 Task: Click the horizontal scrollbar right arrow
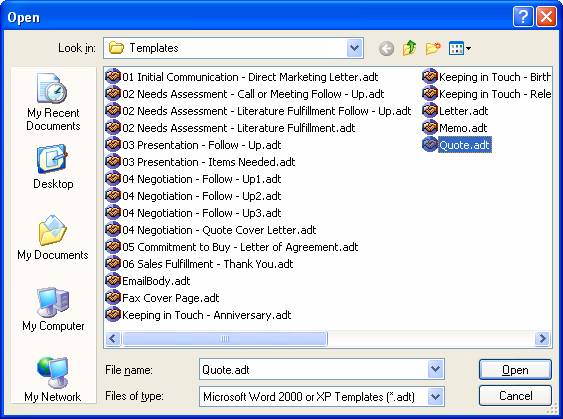tap(542, 338)
